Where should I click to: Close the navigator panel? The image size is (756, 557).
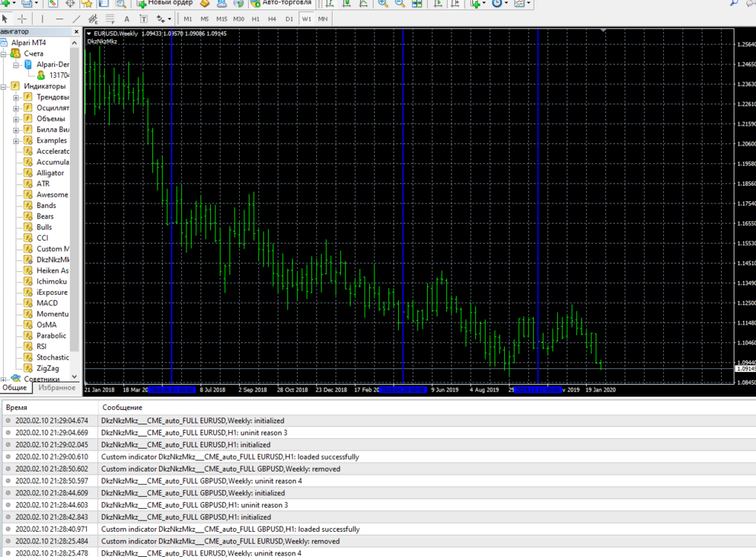pyautogui.click(x=76, y=32)
